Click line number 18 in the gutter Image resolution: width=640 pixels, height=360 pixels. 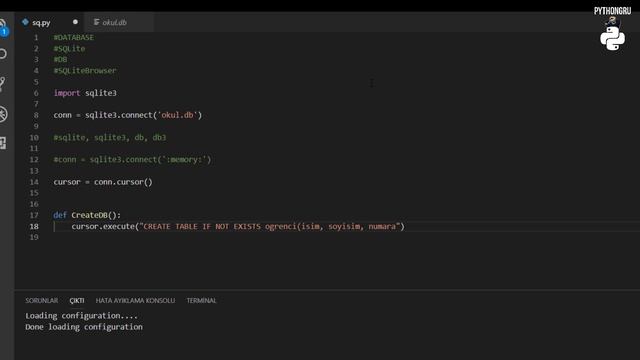(34, 227)
